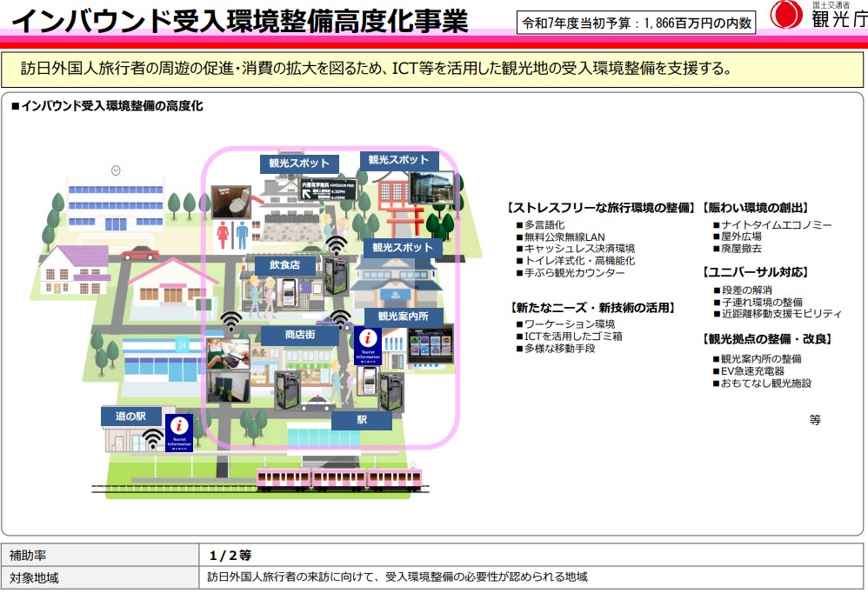Image resolution: width=868 pixels, height=600 pixels.
Task: Click the bullet 多様な移動手段
Action: pos(555,348)
